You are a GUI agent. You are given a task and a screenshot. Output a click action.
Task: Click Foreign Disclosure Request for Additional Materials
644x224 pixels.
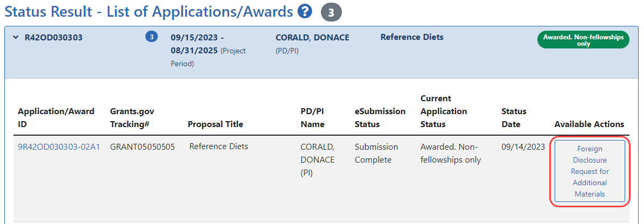pyautogui.click(x=590, y=171)
